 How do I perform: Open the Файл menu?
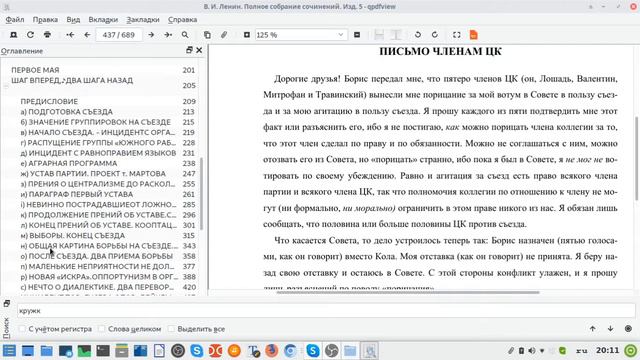(x=15, y=20)
